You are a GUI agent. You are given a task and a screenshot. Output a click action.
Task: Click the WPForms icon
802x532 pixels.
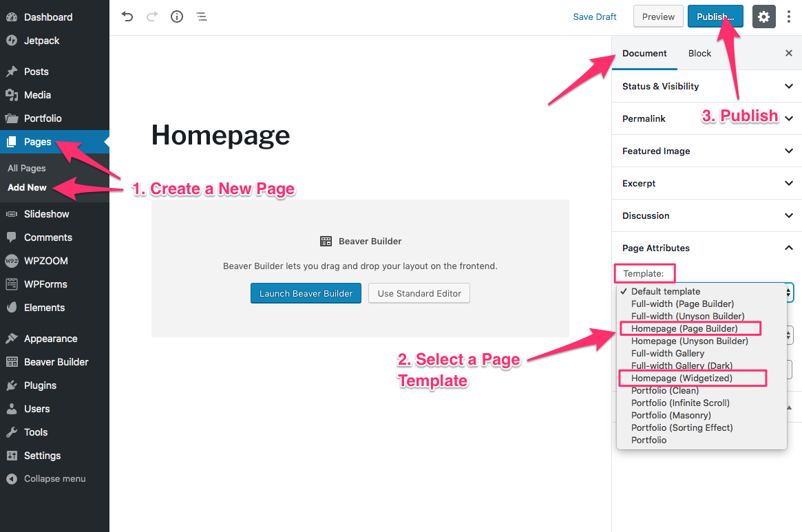click(12, 284)
